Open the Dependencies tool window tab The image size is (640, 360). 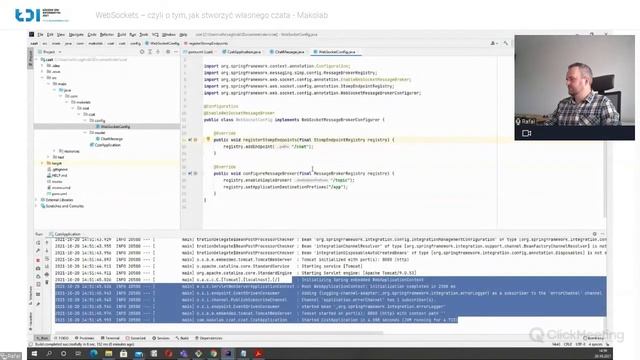pos(209,338)
